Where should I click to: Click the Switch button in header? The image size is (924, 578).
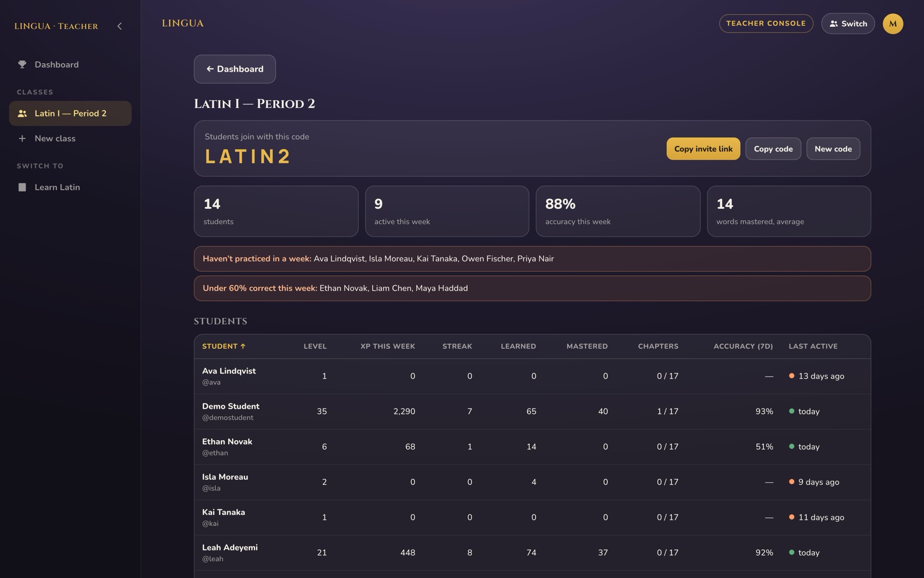848,24
